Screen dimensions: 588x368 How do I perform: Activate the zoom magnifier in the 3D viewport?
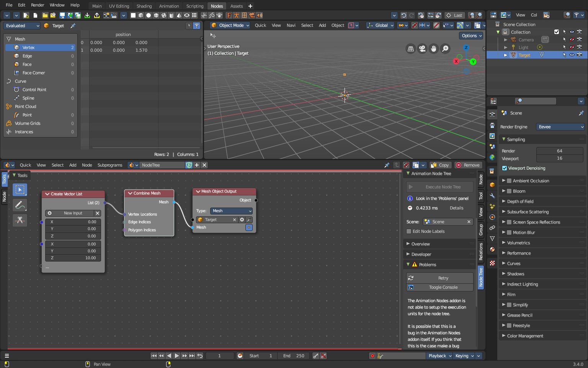coord(445,49)
